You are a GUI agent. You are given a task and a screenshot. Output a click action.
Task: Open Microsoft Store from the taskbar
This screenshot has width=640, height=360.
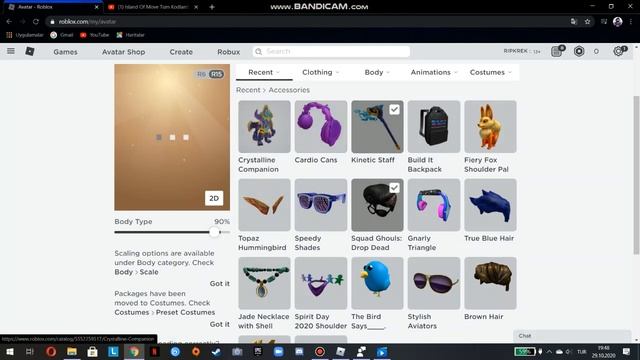[93, 351]
